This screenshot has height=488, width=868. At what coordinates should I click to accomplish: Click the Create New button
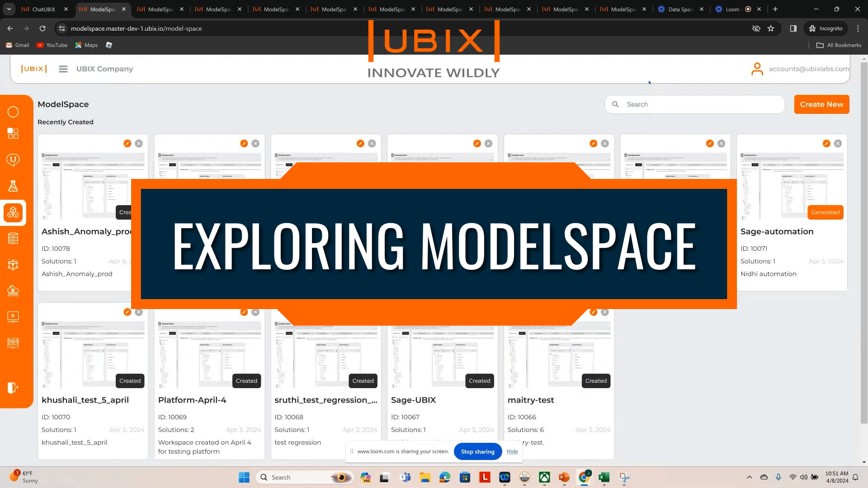click(821, 104)
